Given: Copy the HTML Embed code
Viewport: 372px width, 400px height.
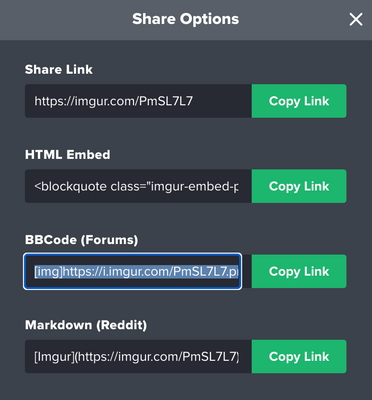Looking at the screenshot, I should coord(299,186).
